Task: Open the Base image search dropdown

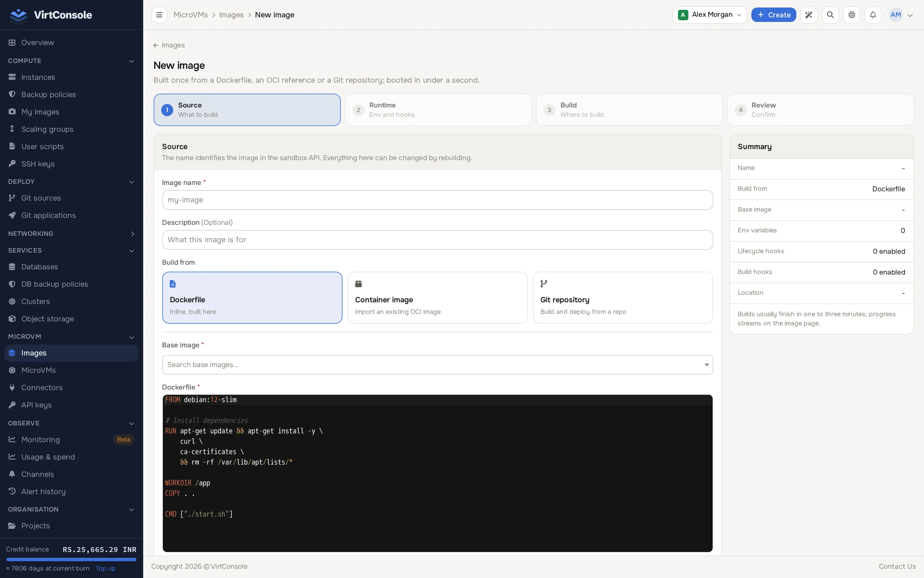Action: coord(437,365)
